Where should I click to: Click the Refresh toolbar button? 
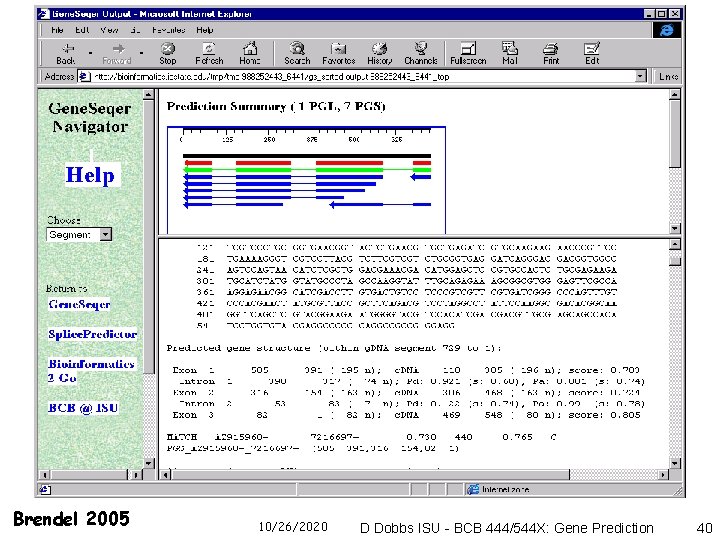point(209,54)
